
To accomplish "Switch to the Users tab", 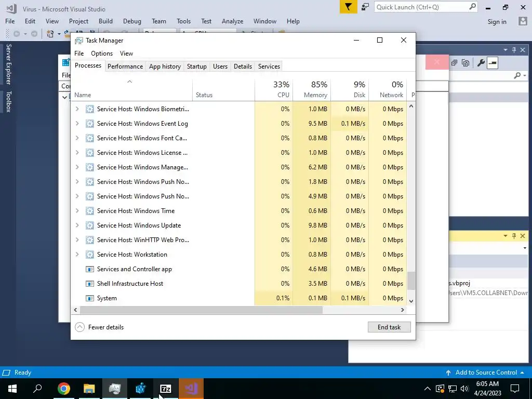I will pos(220,66).
